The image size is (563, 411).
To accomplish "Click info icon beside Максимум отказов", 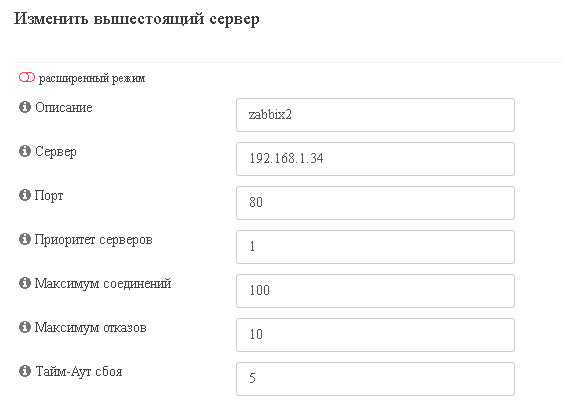I will [x=25, y=327].
